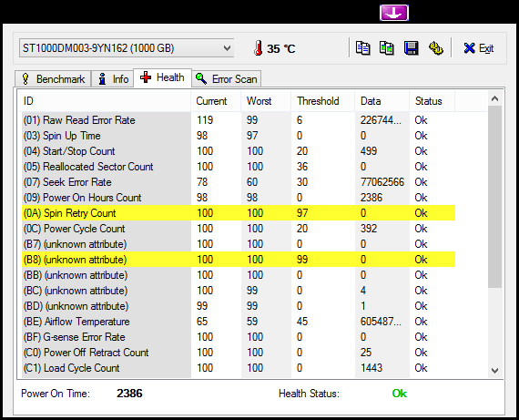
Task: Select the Health tab
Action: click(162, 77)
